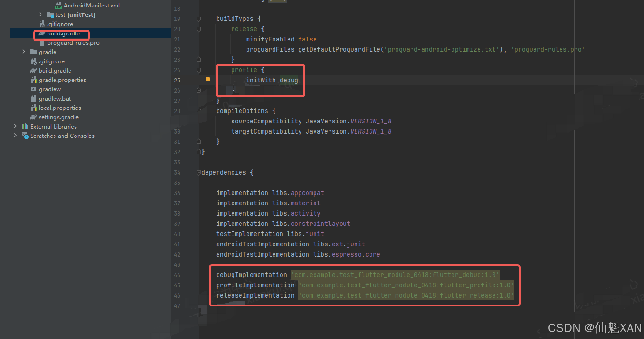Click fold-end marker on line 31

coord(199,142)
